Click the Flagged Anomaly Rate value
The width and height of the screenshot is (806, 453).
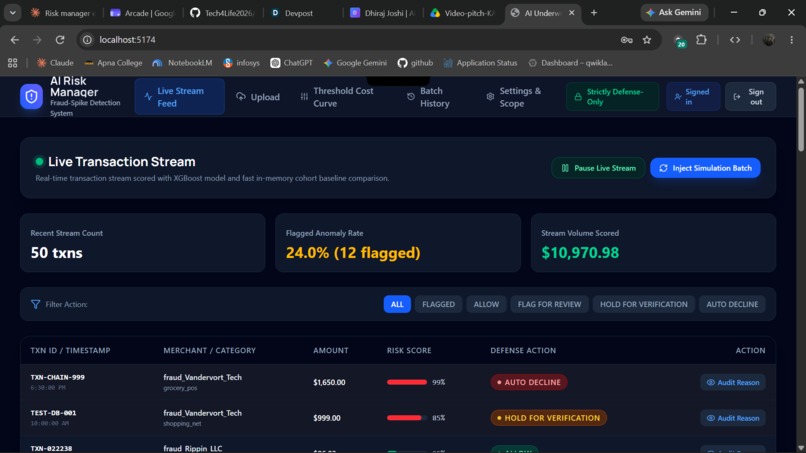[353, 253]
